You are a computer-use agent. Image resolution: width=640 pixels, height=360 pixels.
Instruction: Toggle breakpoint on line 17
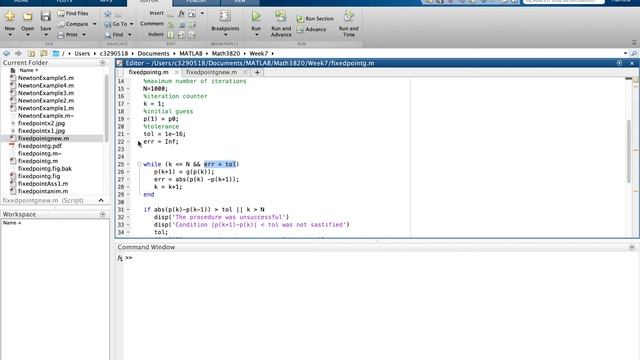pos(129,104)
